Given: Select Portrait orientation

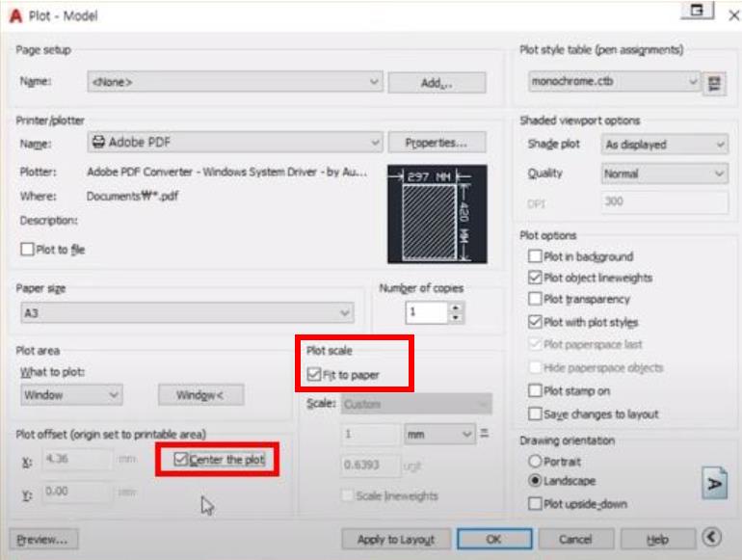Looking at the screenshot, I should (535, 461).
